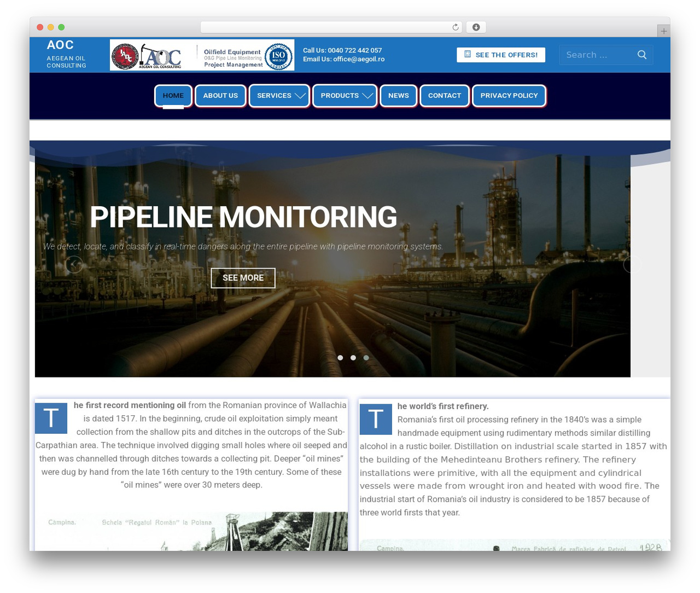The image size is (700, 593).
Task: Open the Home menu item
Action: click(173, 96)
